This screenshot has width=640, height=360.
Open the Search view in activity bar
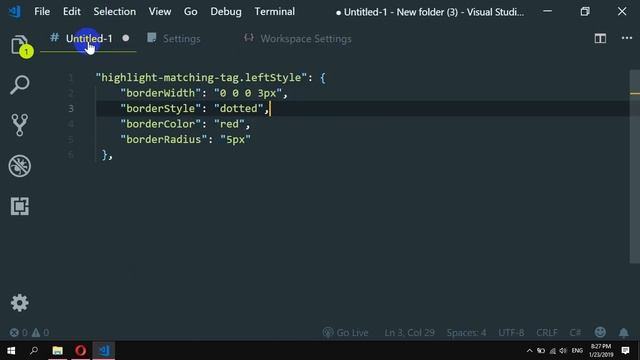20,85
